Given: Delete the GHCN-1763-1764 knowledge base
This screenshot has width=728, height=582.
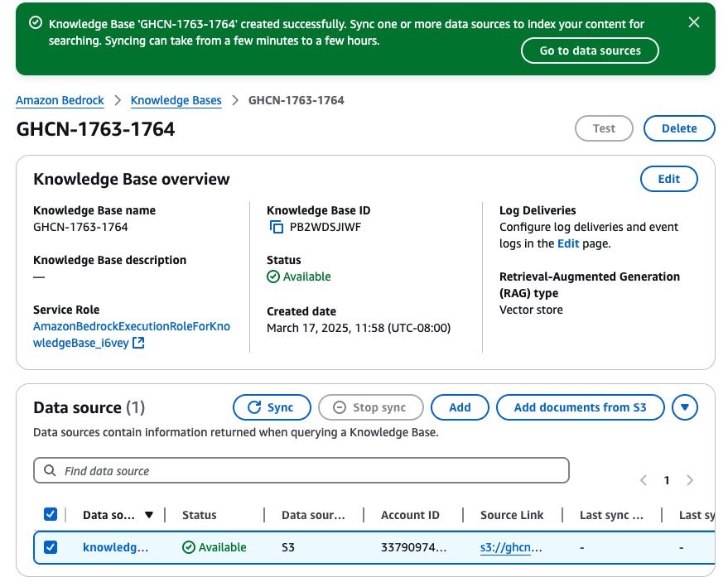Looking at the screenshot, I should pos(679,128).
